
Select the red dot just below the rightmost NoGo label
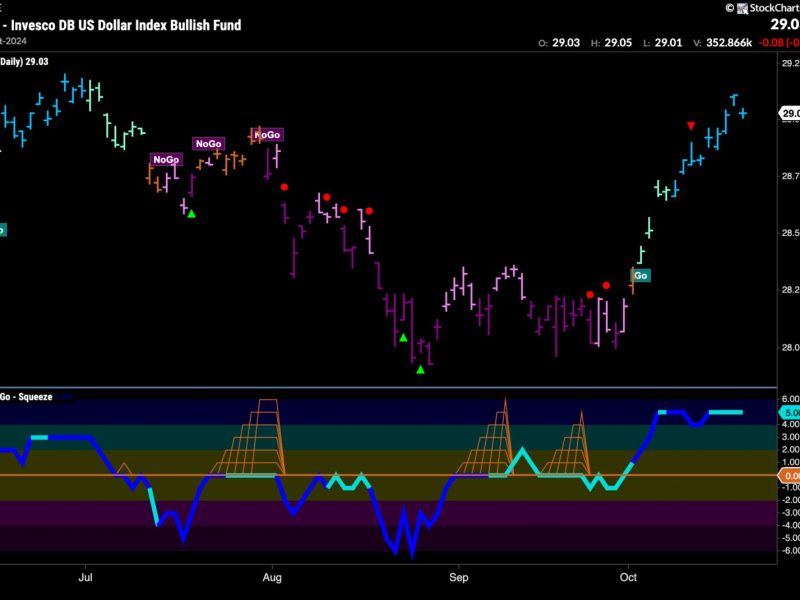[284, 187]
